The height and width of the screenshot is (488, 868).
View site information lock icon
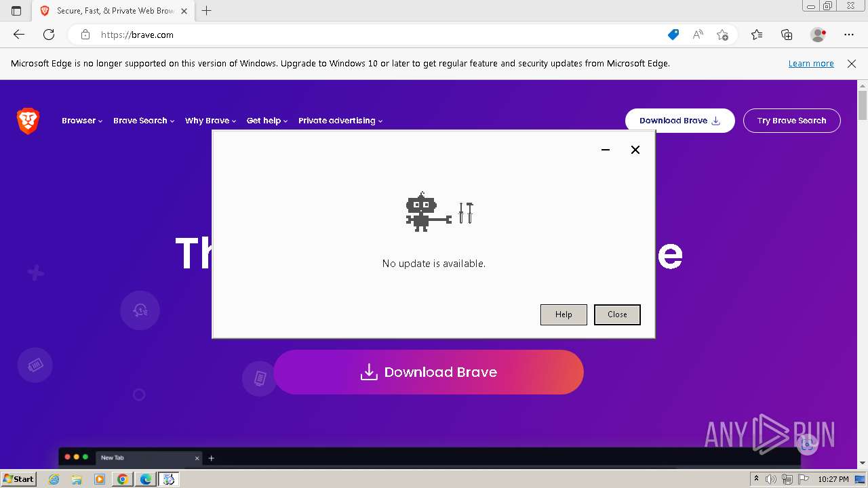pyautogui.click(x=85, y=35)
